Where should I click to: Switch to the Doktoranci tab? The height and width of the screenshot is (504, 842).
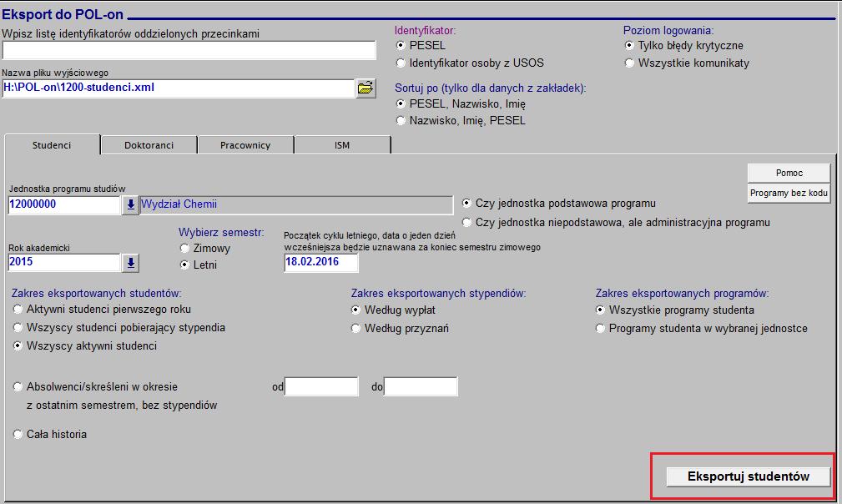(x=149, y=145)
